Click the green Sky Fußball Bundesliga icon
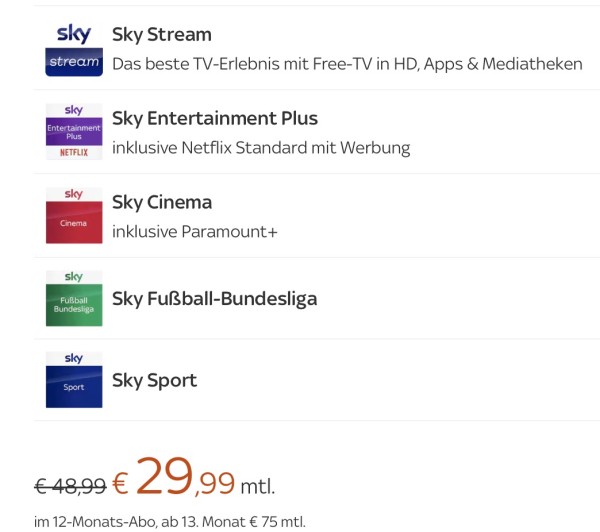600x532 pixels. coord(74,298)
